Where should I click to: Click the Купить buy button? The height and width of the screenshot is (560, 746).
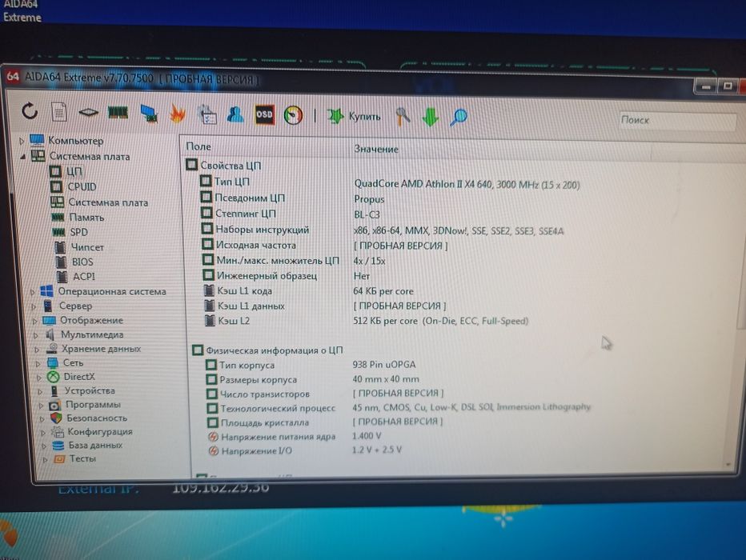coord(354,116)
